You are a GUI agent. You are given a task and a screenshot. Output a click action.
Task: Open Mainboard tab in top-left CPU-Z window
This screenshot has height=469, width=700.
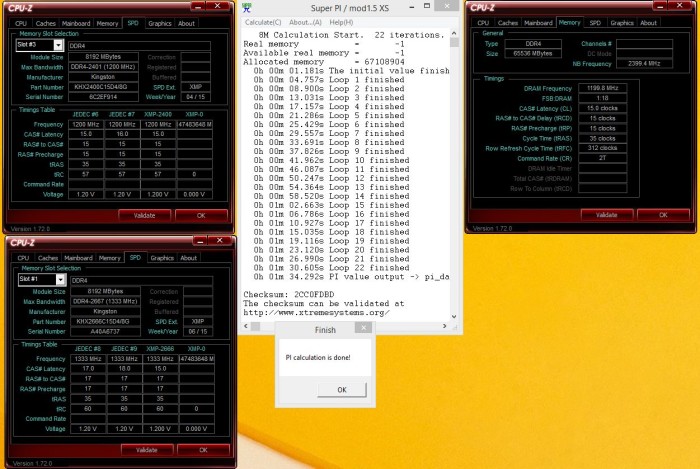pos(76,23)
